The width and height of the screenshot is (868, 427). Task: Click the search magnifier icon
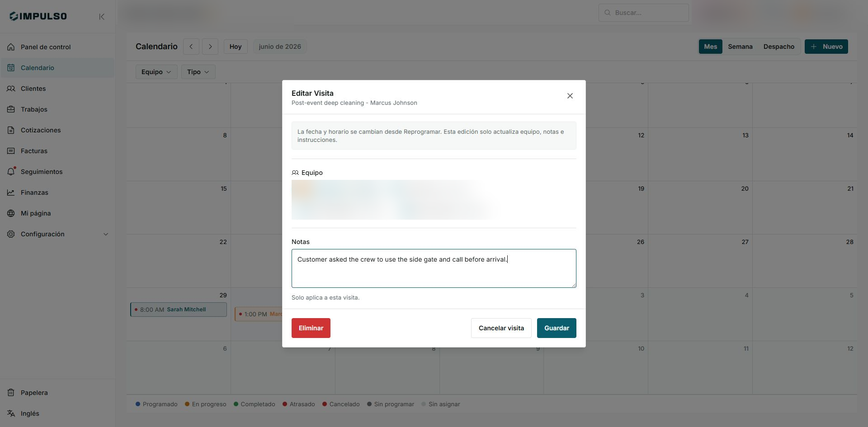pos(608,13)
